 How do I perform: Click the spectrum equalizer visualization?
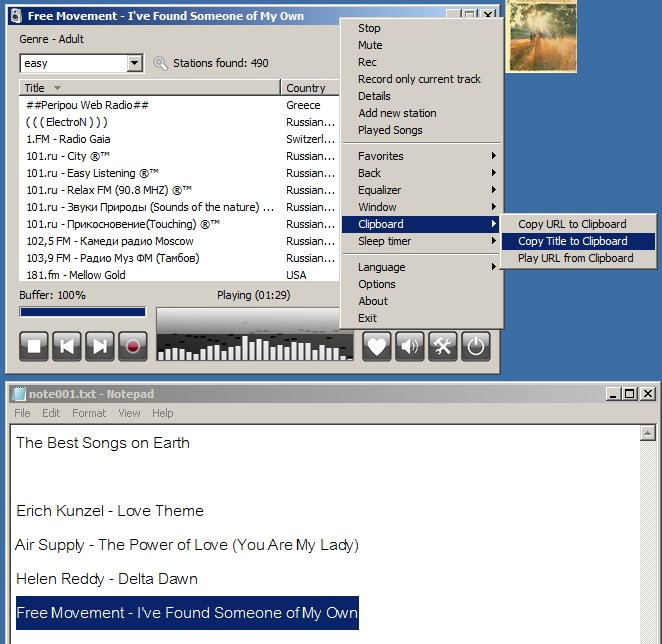255,334
